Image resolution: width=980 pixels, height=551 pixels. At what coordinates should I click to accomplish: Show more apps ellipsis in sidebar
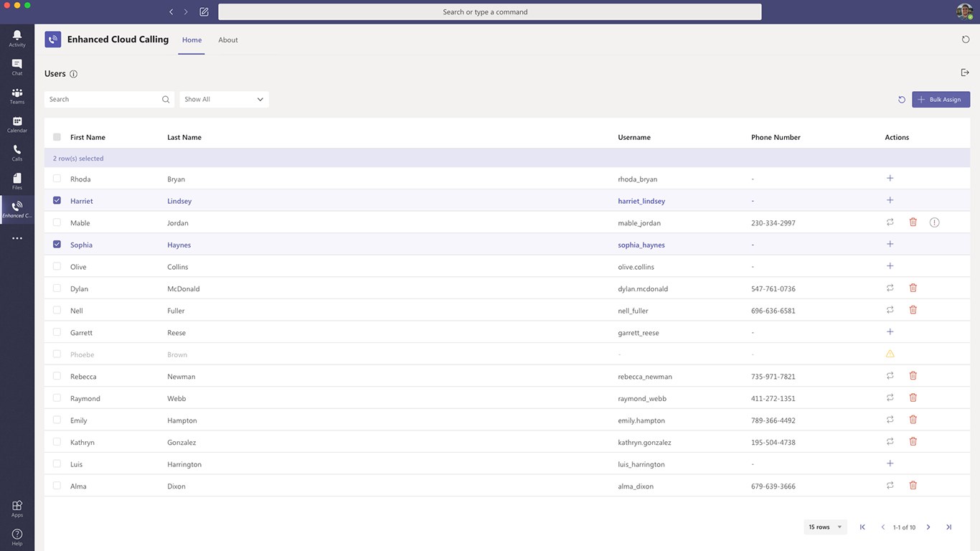[x=17, y=238]
